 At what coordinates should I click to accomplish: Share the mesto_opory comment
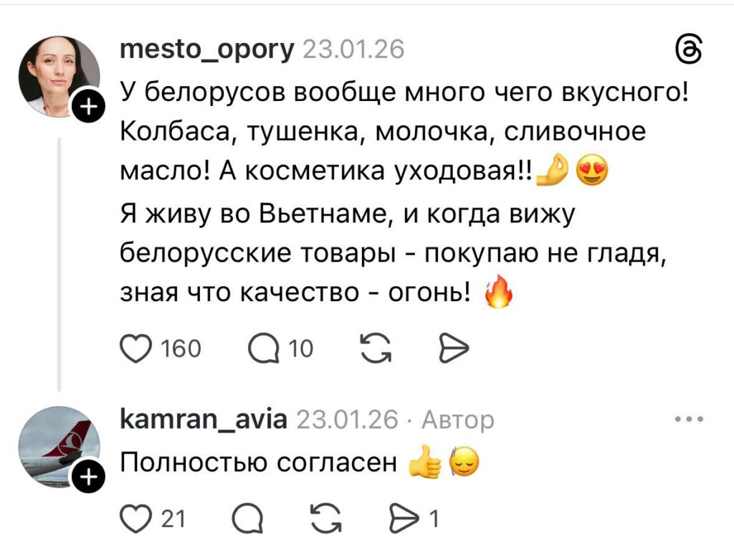[452, 348]
